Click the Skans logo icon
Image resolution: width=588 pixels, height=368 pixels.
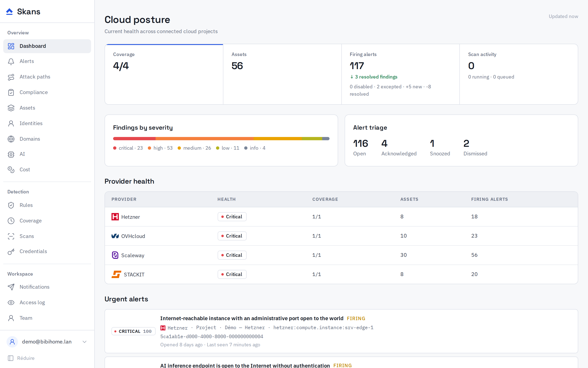[9, 11]
